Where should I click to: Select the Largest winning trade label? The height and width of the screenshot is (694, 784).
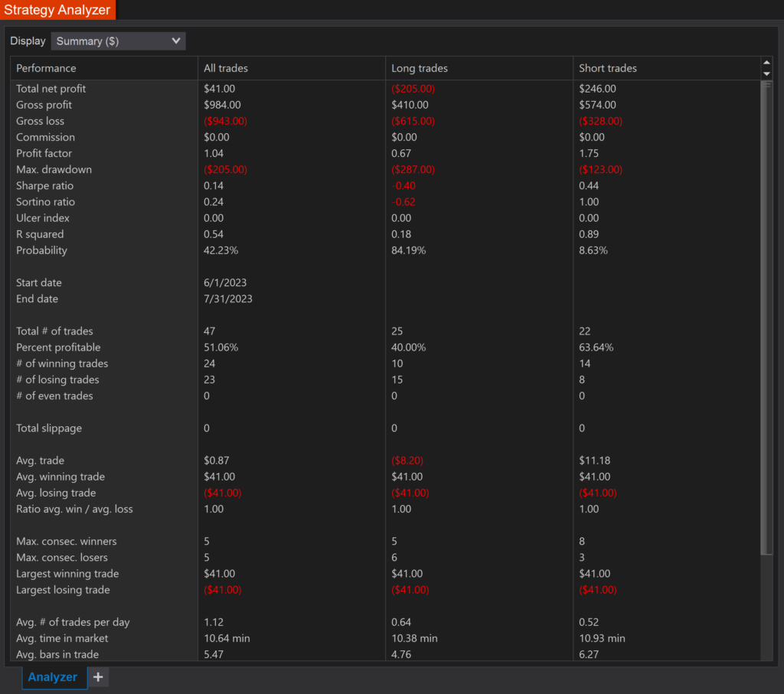click(x=67, y=574)
